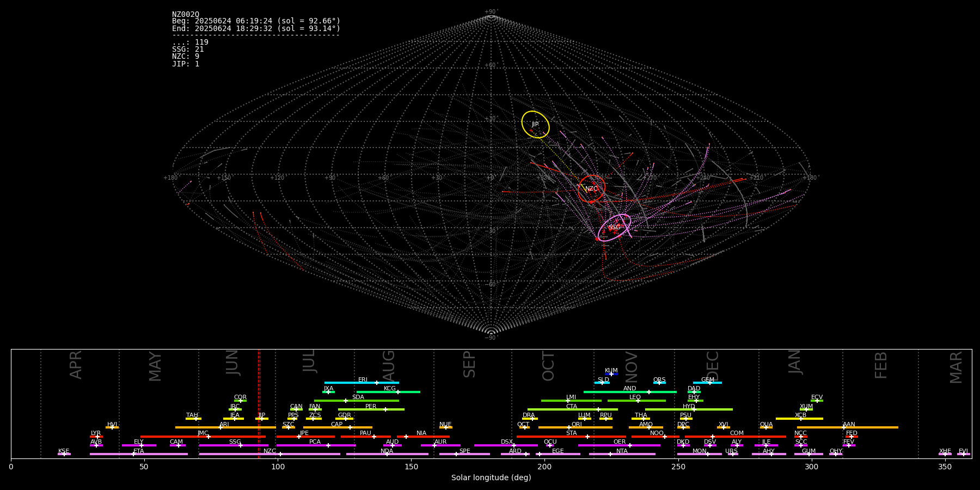980x490 pixels.
Task: Click the NZC shower bar label in the timeline
Action: [x=270, y=451]
